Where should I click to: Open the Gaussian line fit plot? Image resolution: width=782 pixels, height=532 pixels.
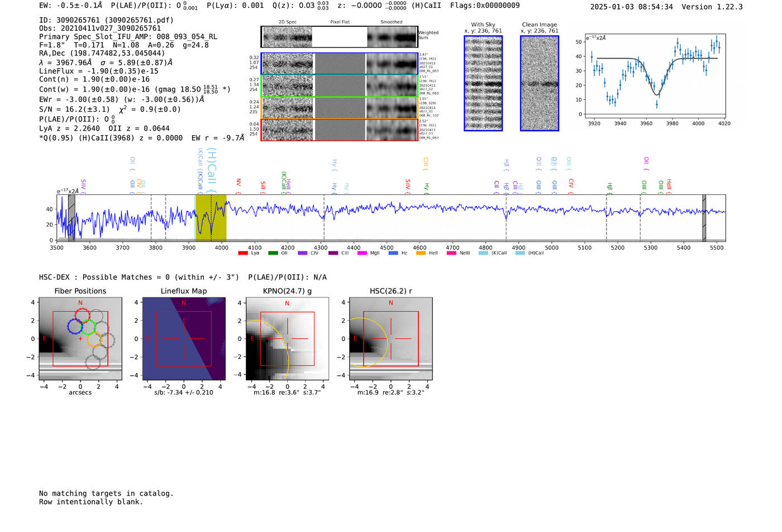(x=655, y=77)
